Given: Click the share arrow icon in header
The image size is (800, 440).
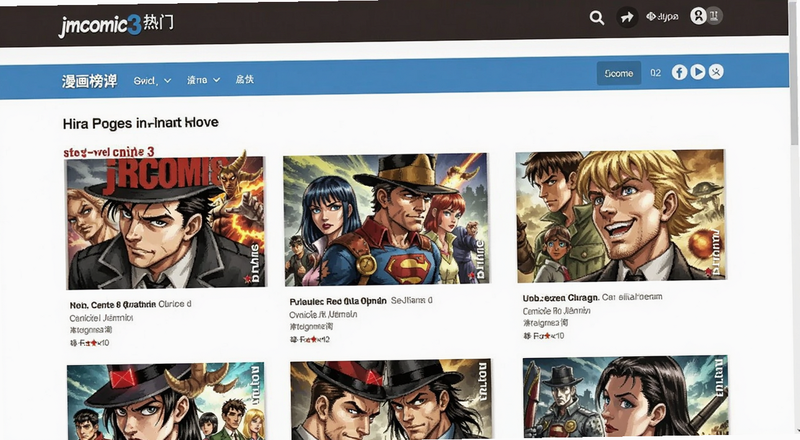Looking at the screenshot, I should [x=627, y=18].
